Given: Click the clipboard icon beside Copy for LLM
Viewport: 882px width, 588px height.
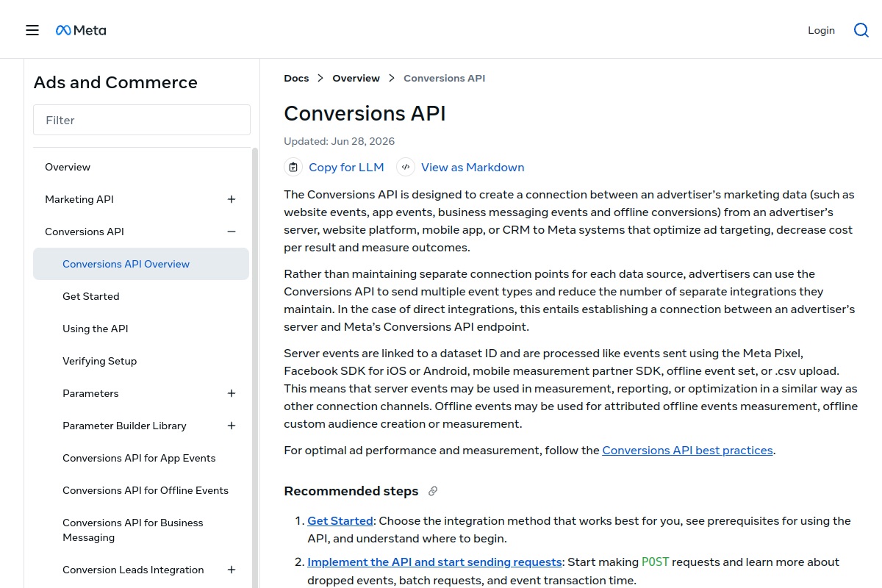Looking at the screenshot, I should [293, 167].
